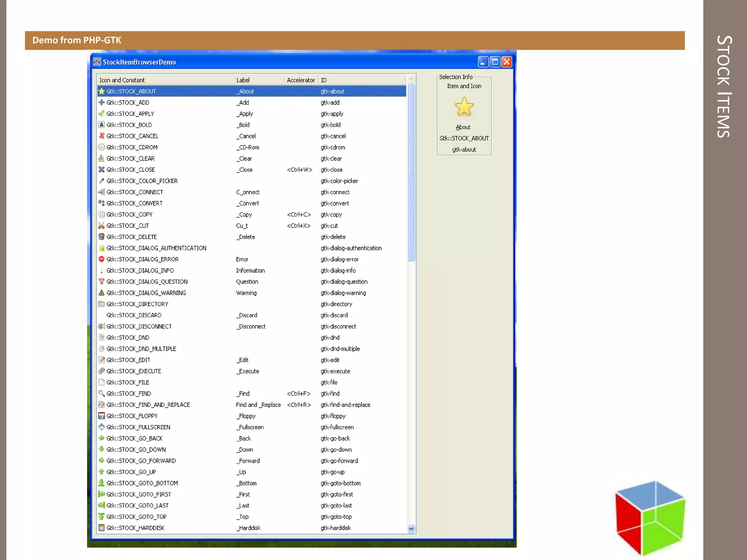Select the Gtk::STOCK_FIND_AND_REPLACE row
Viewport: 747px width, 560px height.
pos(252,405)
